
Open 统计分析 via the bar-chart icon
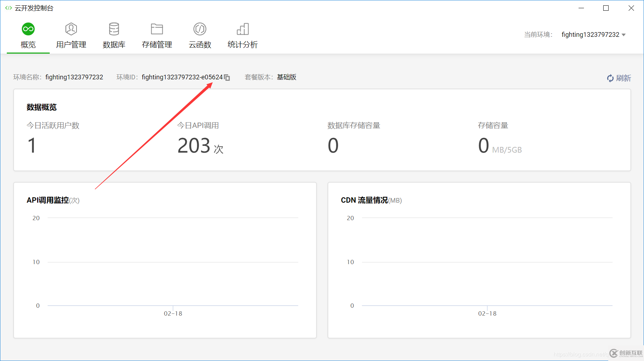242,29
